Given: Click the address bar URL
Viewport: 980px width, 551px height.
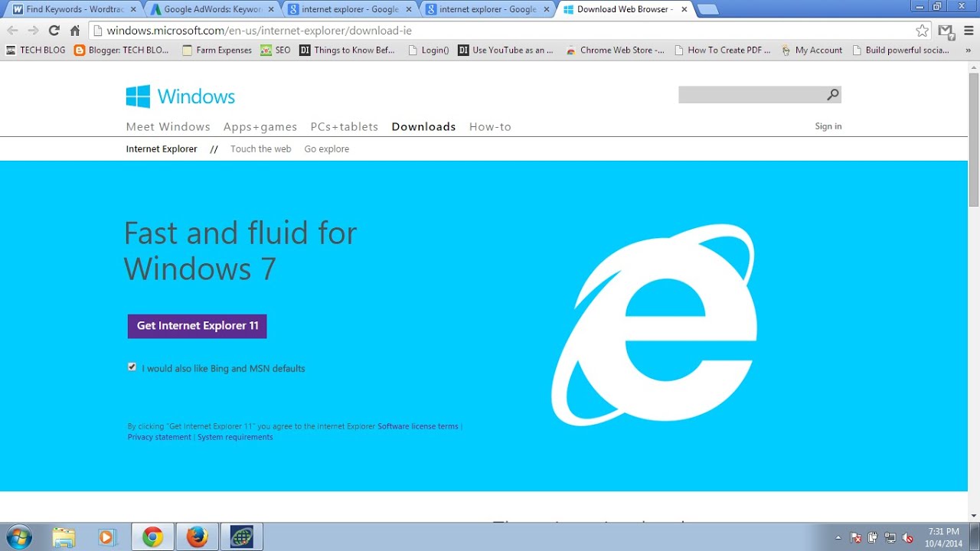Looking at the screenshot, I should click(259, 31).
